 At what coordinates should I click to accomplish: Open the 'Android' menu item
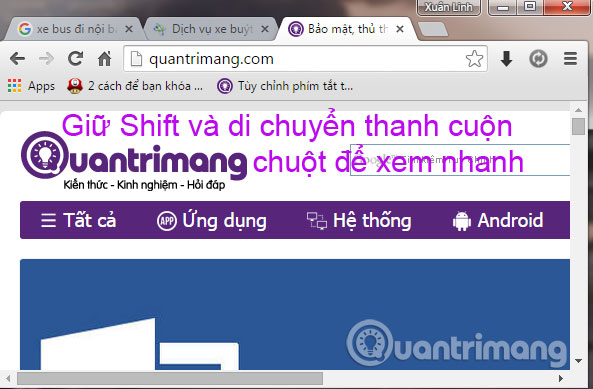tap(498, 220)
